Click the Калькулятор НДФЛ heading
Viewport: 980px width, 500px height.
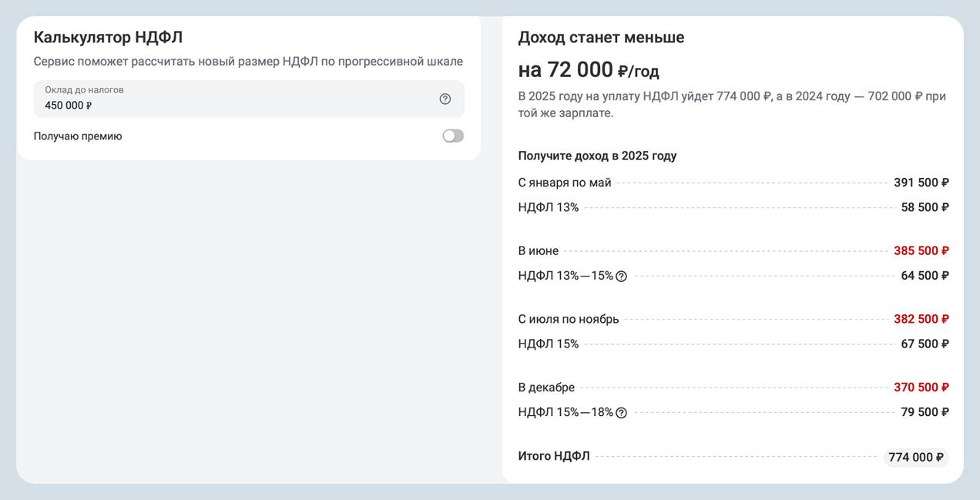point(108,37)
